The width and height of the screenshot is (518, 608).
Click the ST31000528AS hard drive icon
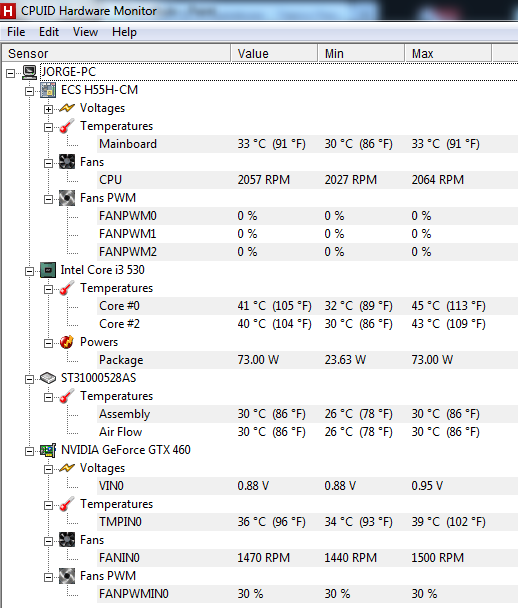pos(48,378)
